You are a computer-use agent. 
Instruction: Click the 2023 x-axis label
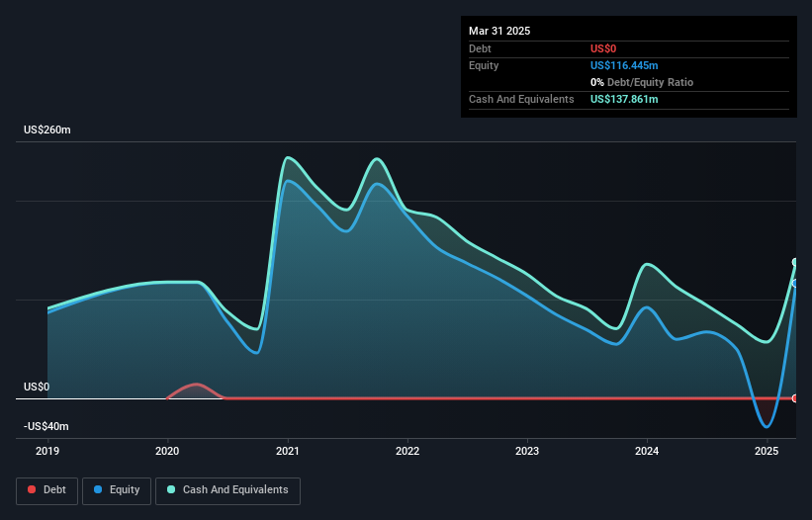pyautogui.click(x=527, y=451)
